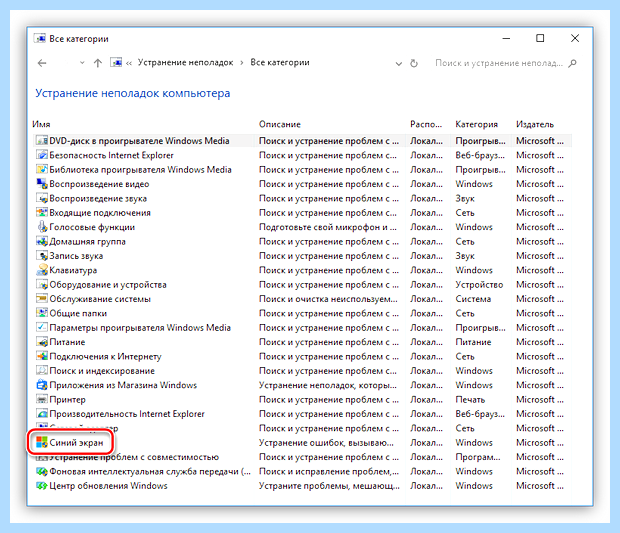Click the Библиотека проигрывателя Windows Media icon
Viewport: 620px width, 533px height.
click(x=42, y=169)
